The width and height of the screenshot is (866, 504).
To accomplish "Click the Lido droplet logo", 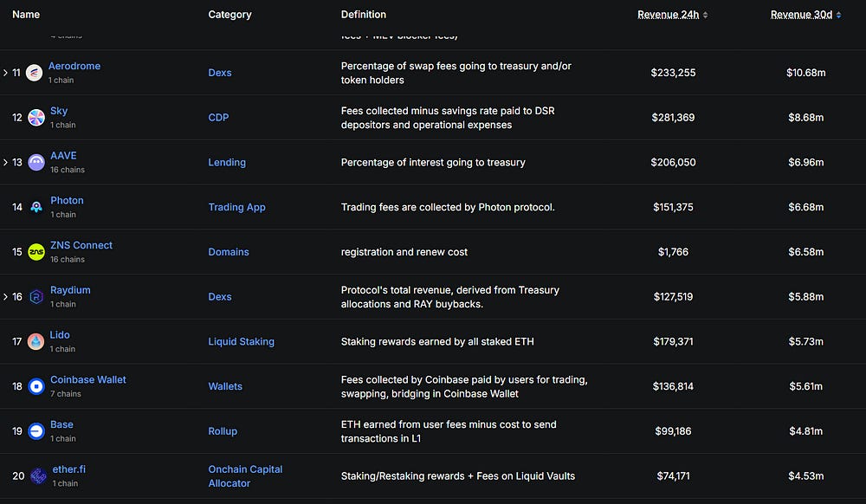I will point(36,342).
